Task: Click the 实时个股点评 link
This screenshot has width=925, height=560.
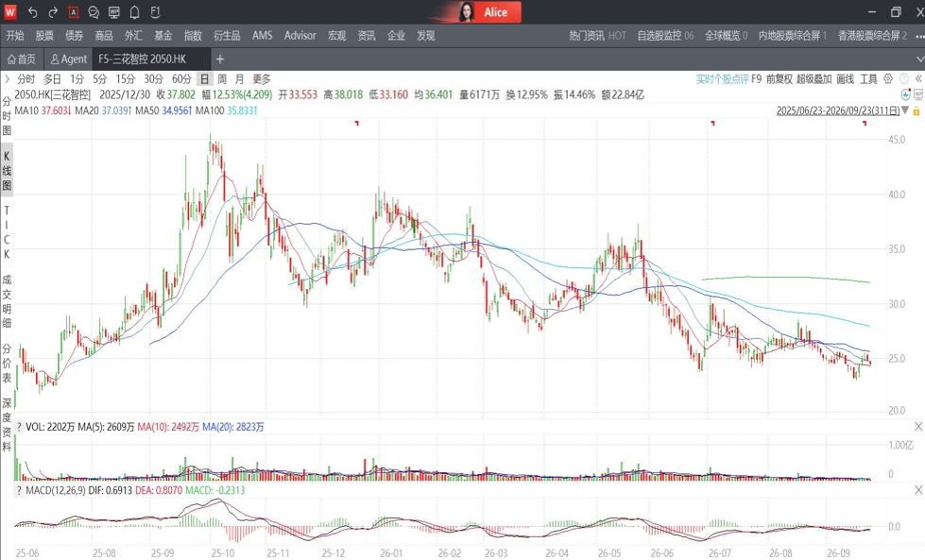Action: [722, 79]
